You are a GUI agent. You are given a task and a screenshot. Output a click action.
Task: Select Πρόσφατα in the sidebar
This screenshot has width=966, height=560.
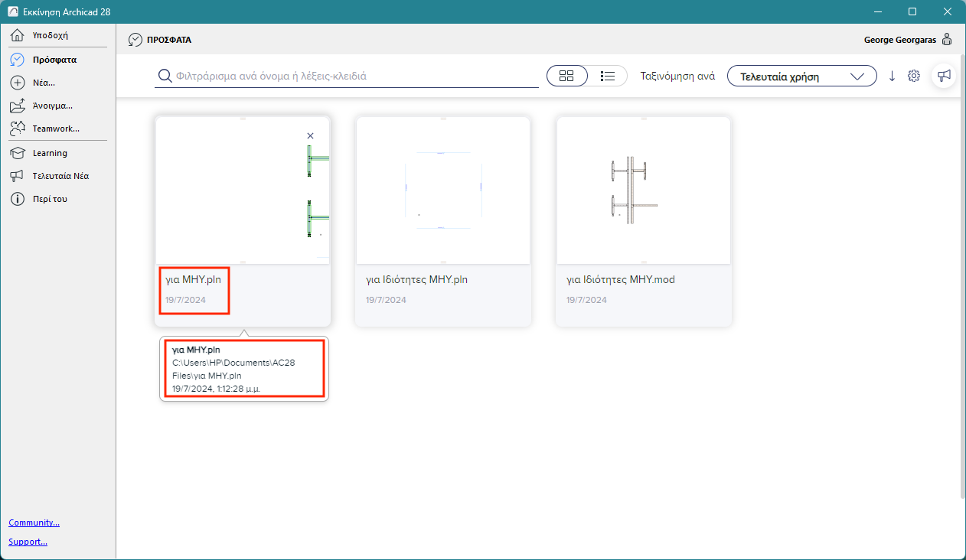[54, 59]
